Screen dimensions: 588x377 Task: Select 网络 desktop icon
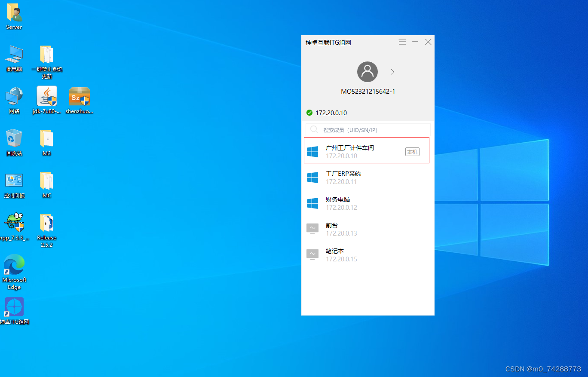click(14, 101)
